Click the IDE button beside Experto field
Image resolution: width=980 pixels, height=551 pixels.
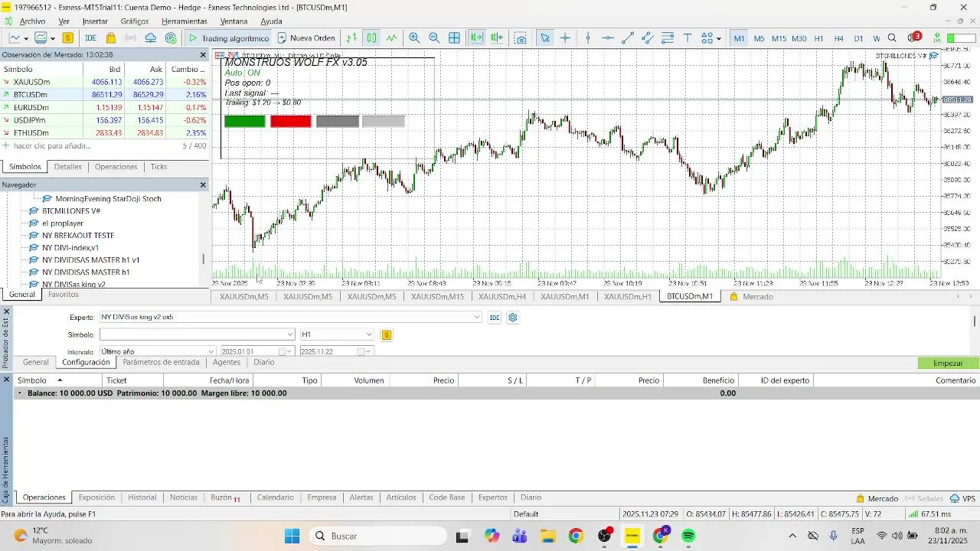(495, 317)
